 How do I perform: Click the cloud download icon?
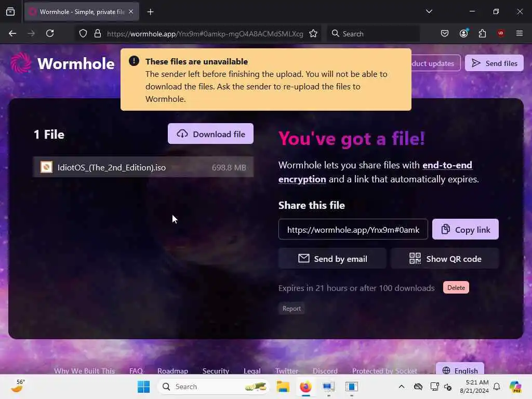182,134
